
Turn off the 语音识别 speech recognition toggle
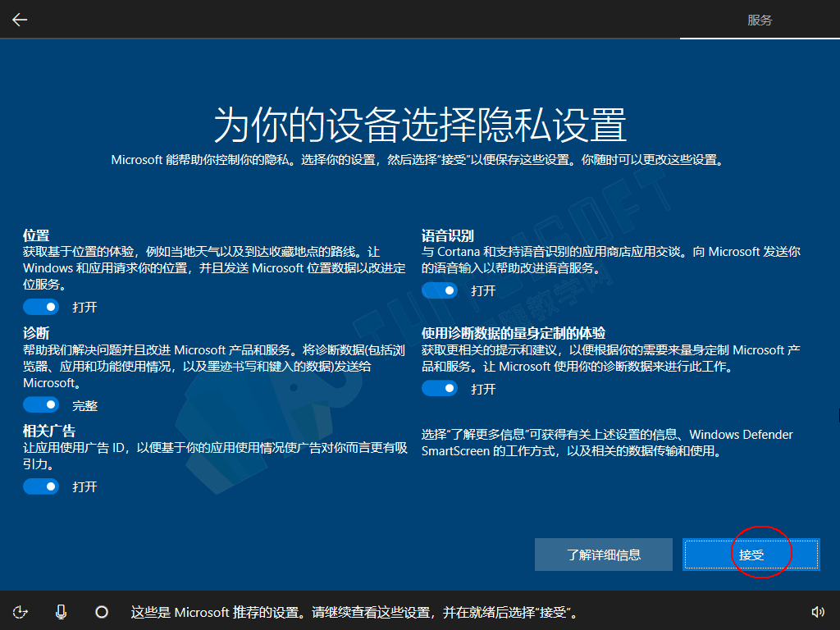440,290
